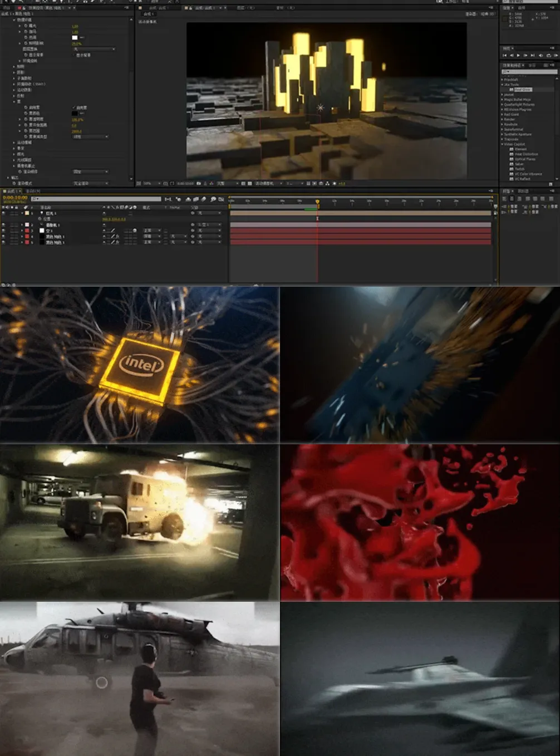Collapse the JAe Tools effects category
560x756 pixels.
point(502,85)
